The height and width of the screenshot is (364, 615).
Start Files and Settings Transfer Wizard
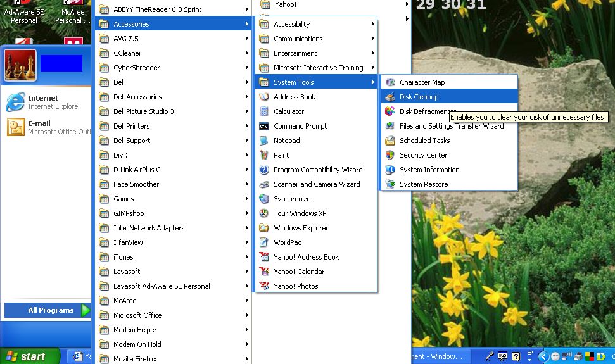[x=449, y=126]
